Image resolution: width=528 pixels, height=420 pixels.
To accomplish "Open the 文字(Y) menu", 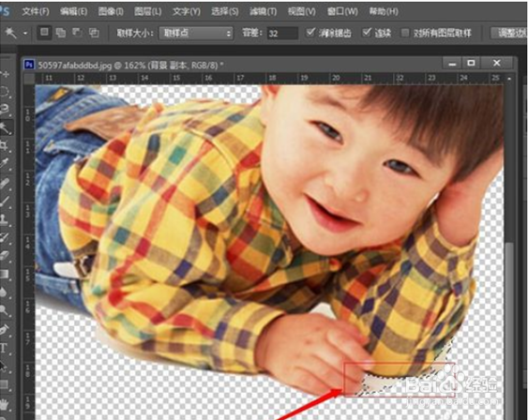I will tap(187, 11).
